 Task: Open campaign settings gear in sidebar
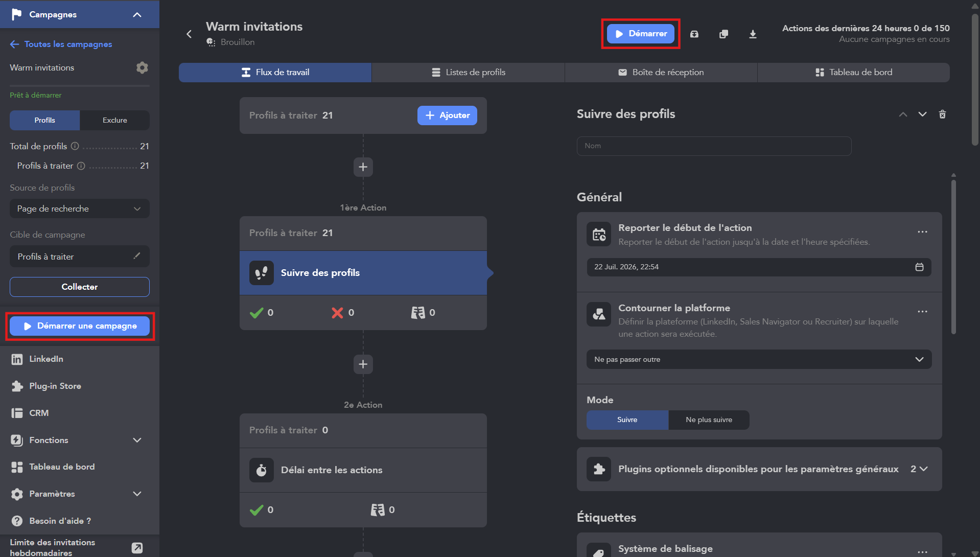coord(142,67)
